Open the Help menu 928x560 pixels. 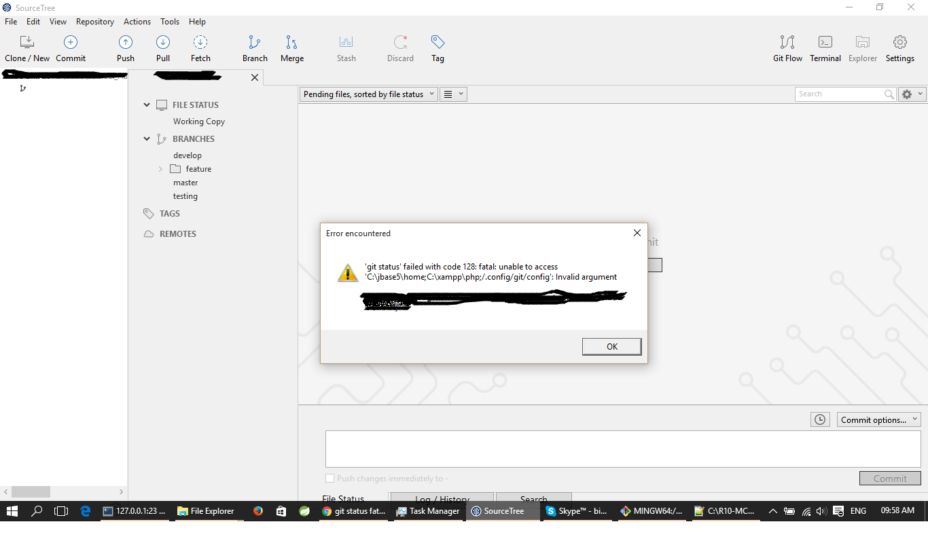[197, 22]
